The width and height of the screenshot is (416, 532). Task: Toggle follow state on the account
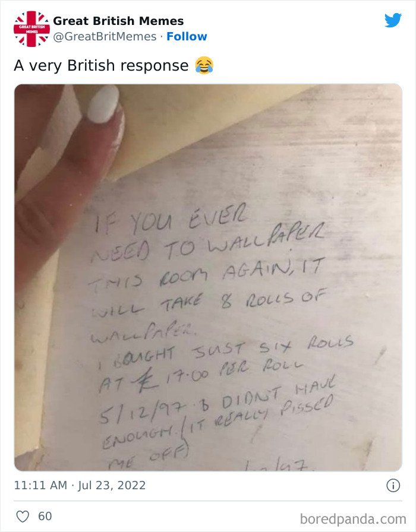[187, 36]
